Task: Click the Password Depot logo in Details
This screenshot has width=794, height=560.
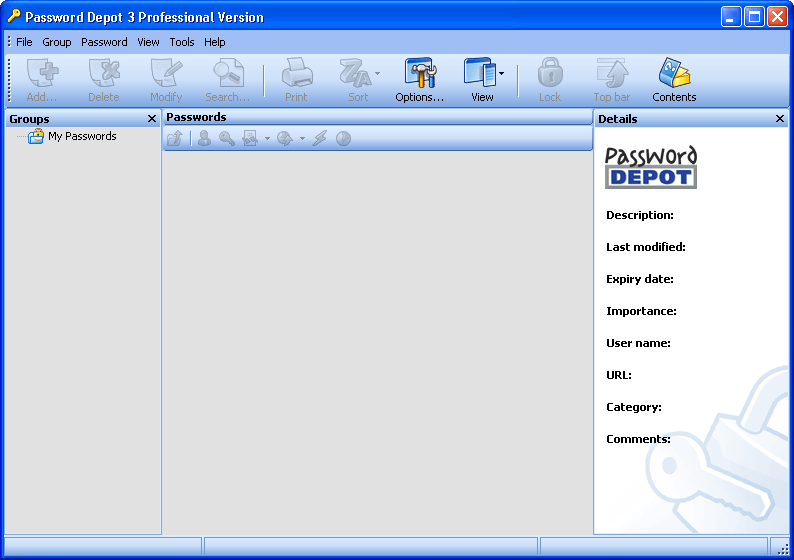Action: point(651,167)
